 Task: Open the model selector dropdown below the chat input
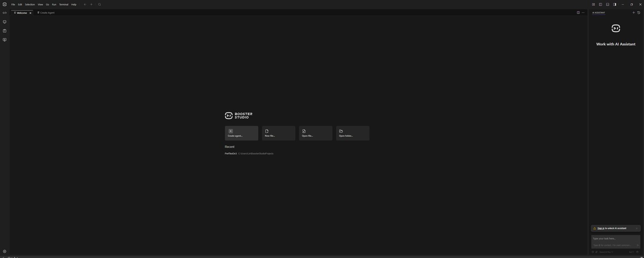click(606, 252)
